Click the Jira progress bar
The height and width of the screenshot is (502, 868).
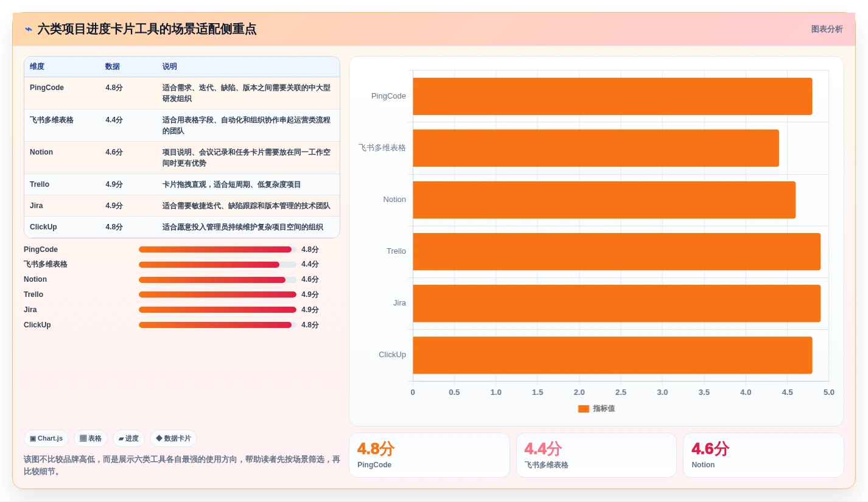[217, 310]
